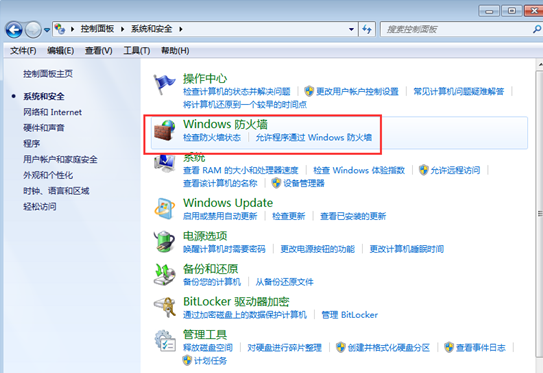Viewport: 543px width, 373px height.
Task: Click 对硬盘进行碎片整理 link
Action: tap(284, 347)
